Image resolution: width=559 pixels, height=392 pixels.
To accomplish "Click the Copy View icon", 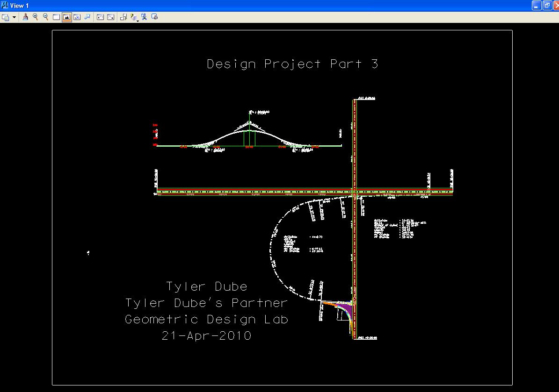I will point(123,17).
